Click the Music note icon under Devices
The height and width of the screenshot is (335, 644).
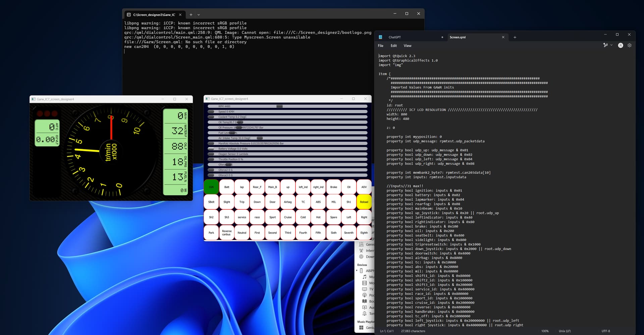[365, 277]
